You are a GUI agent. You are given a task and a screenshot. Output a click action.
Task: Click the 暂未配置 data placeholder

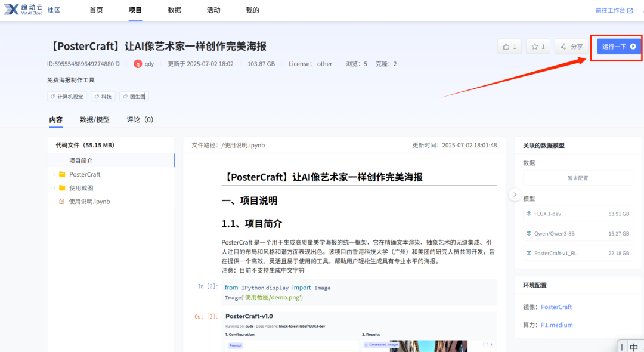(x=578, y=178)
